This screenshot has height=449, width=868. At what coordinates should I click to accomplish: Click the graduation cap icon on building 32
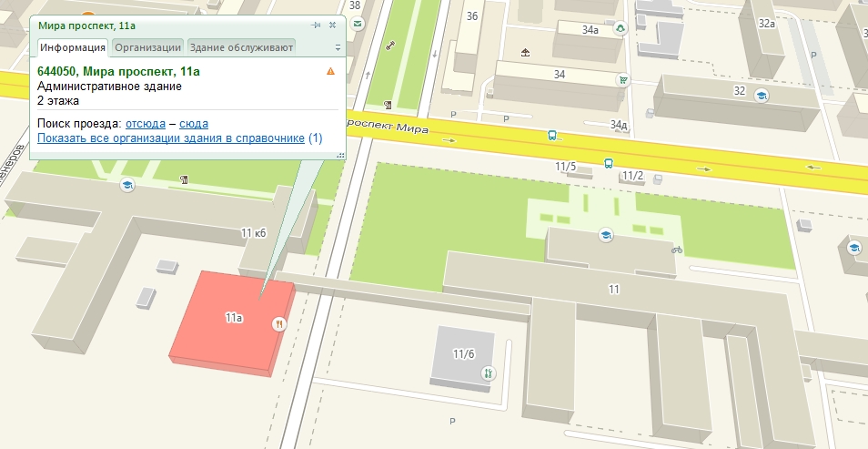pos(764,95)
